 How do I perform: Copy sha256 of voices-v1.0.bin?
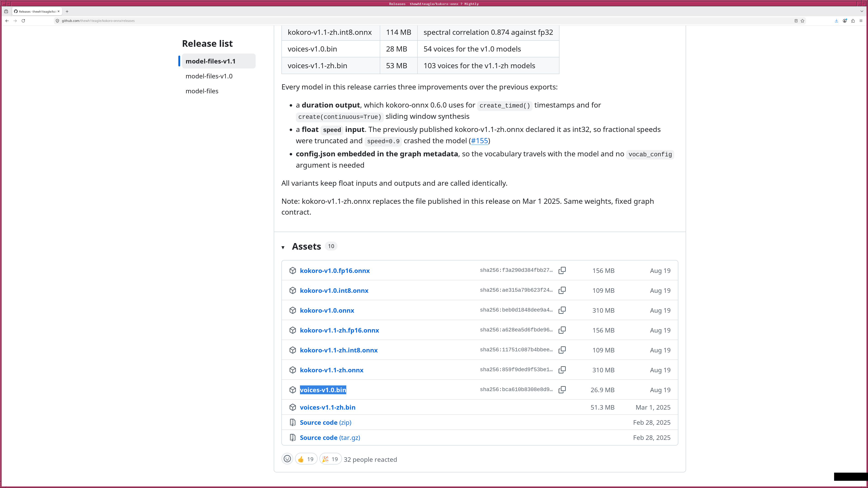562,390
